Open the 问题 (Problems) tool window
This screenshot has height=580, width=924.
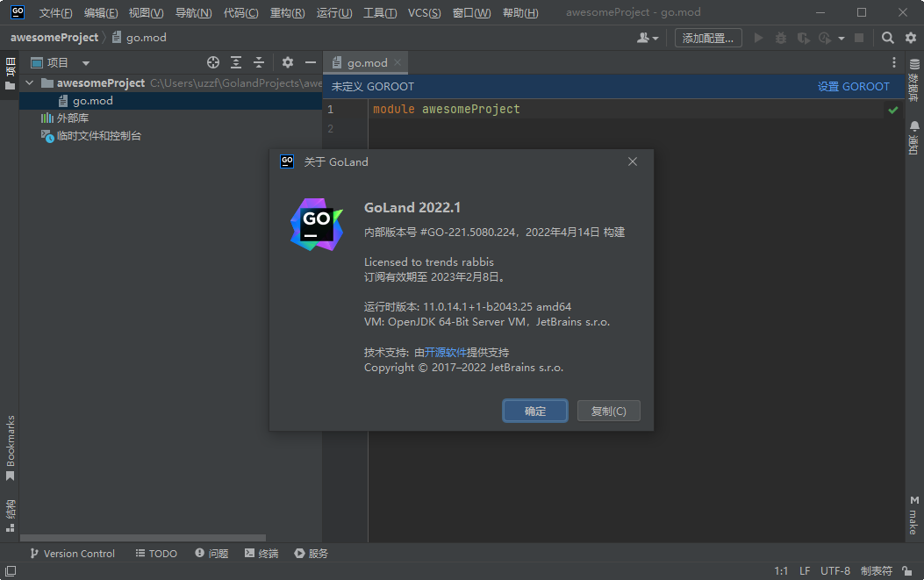point(211,554)
